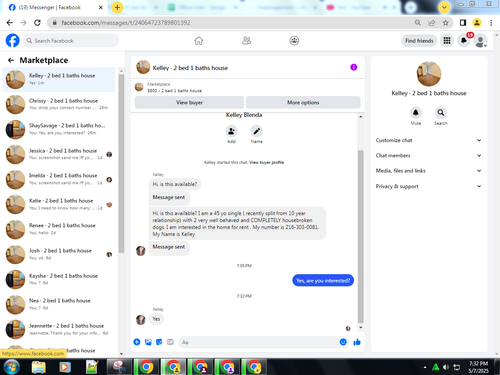Click the browser reload button
Screen dimensions: 500x375
coord(37,23)
